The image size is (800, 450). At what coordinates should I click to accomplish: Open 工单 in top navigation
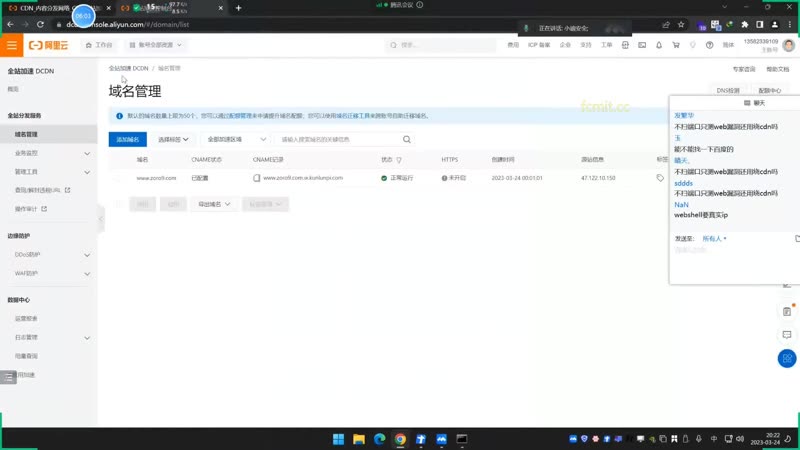[606, 45]
